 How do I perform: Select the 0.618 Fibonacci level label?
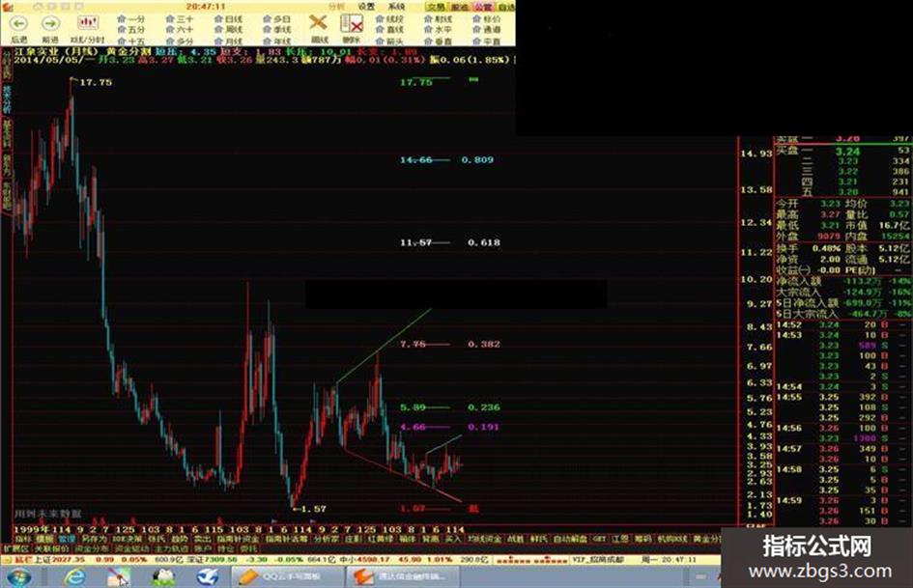point(484,242)
